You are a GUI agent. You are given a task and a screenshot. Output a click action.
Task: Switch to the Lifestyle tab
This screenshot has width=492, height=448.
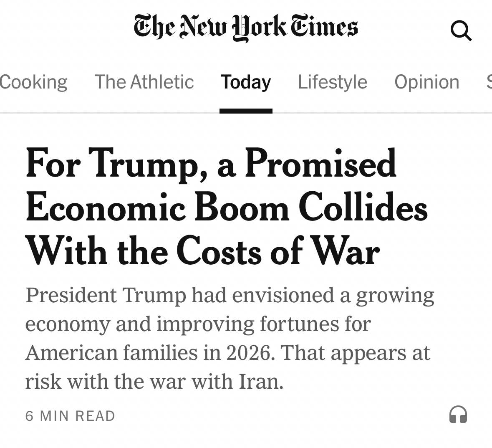click(332, 82)
